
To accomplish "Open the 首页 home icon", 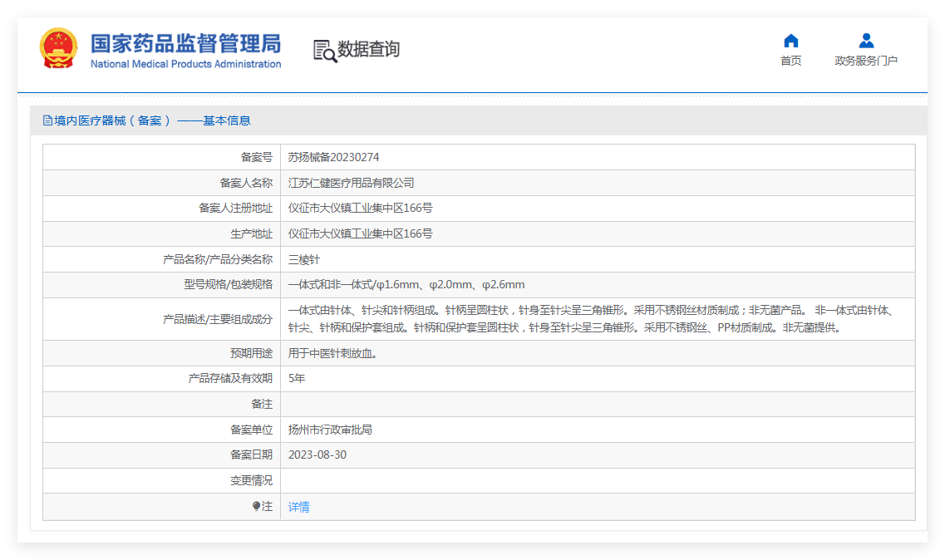I will pos(790,41).
